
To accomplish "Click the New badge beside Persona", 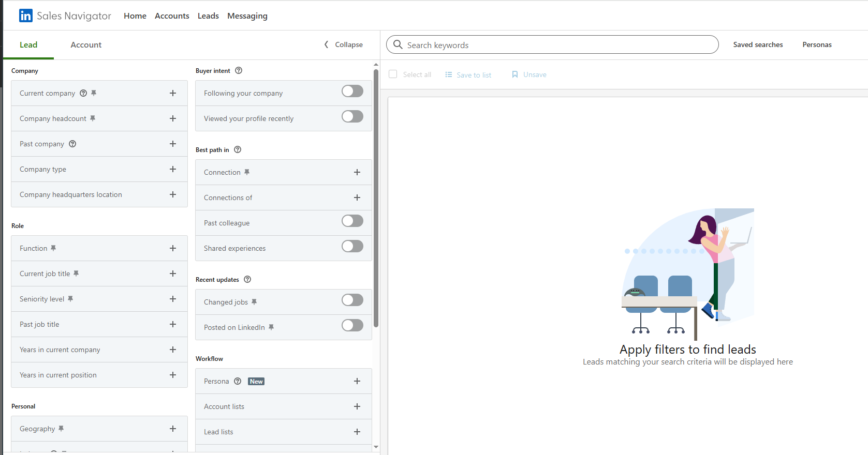I will (x=256, y=382).
